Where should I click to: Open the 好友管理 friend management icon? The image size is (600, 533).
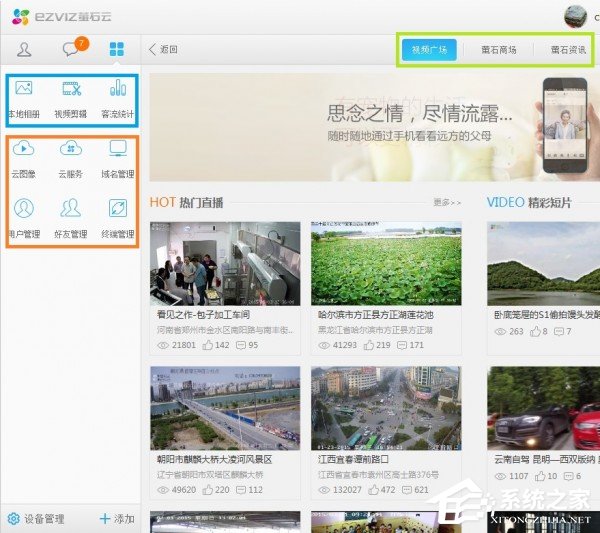pyautogui.click(x=71, y=218)
